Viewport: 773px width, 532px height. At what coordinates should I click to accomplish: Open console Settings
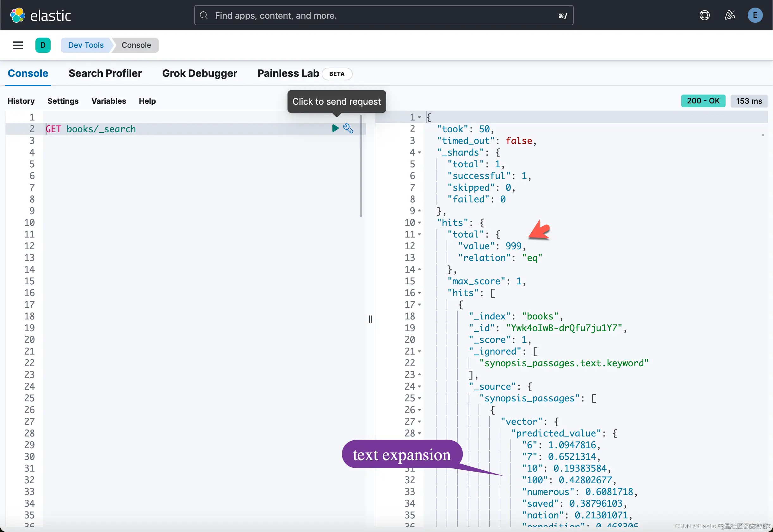[x=63, y=101]
